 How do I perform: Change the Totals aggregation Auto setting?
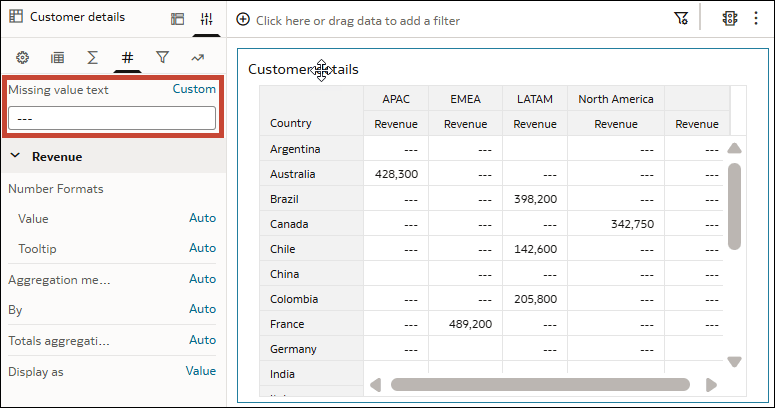click(202, 340)
